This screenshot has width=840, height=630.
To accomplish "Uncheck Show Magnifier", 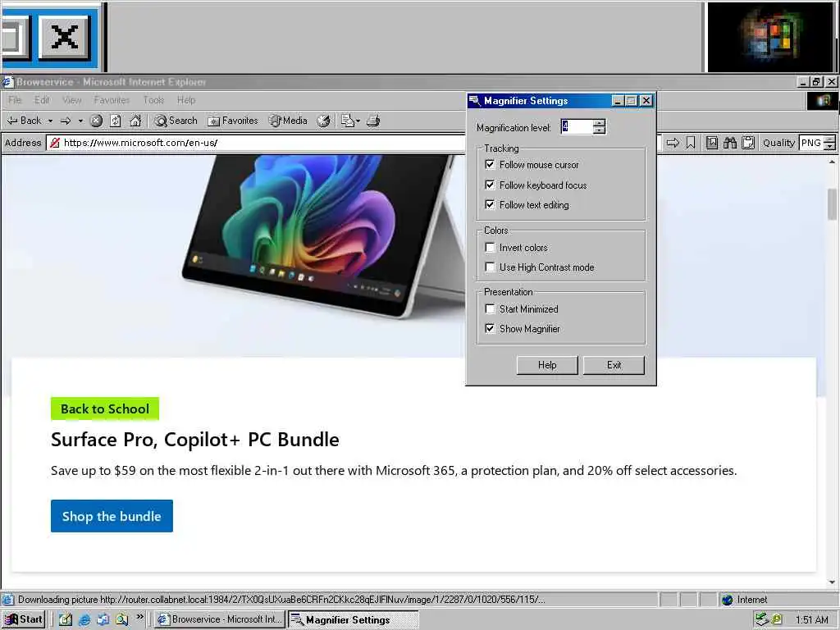I will (490, 328).
